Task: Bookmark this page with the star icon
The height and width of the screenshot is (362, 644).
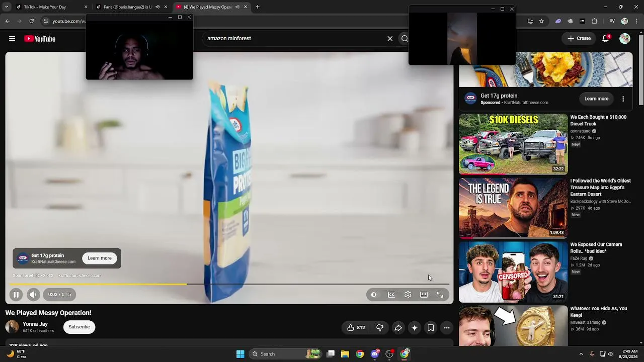Action: coord(541,21)
